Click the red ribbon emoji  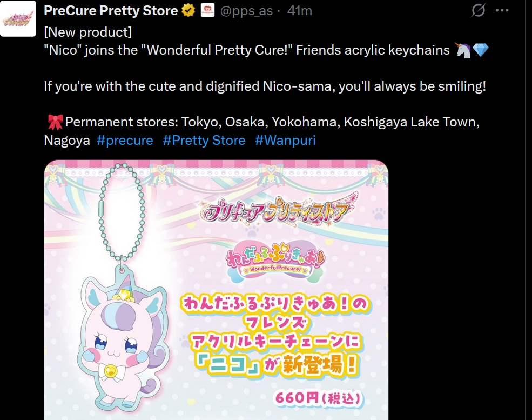coord(55,122)
